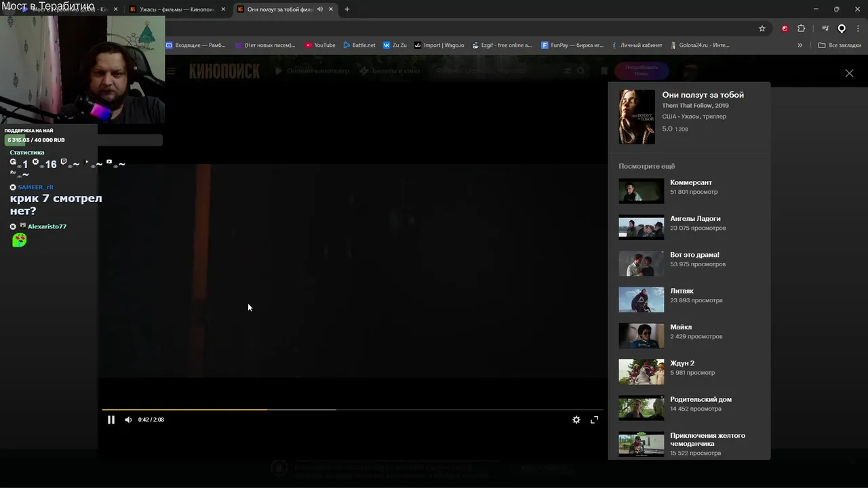Click 'Ждун 2' title text
This screenshot has height=488, width=868.
(682, 363)
